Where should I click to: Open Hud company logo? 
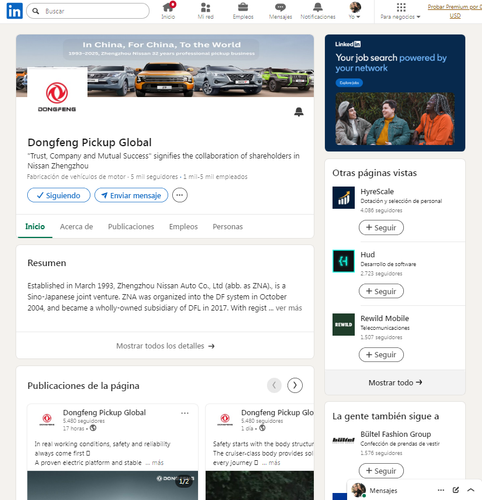343,261
